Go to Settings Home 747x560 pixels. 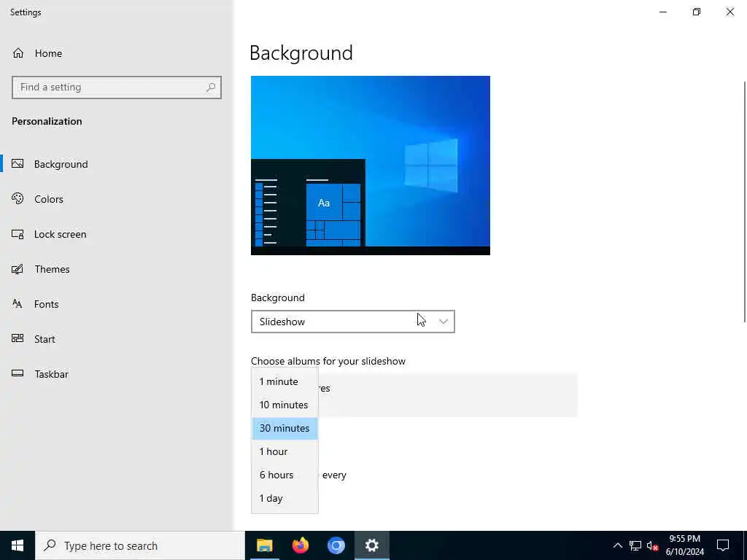tap(37, 53)
